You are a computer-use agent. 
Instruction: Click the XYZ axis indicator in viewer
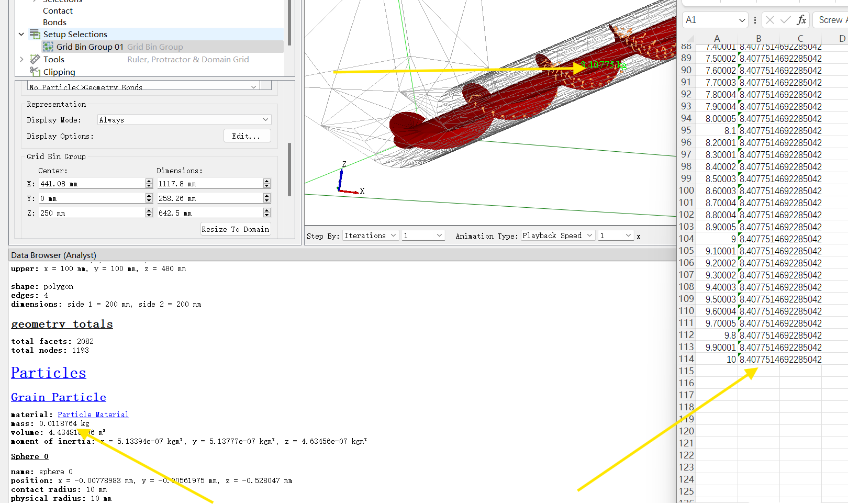coord(350,179)
